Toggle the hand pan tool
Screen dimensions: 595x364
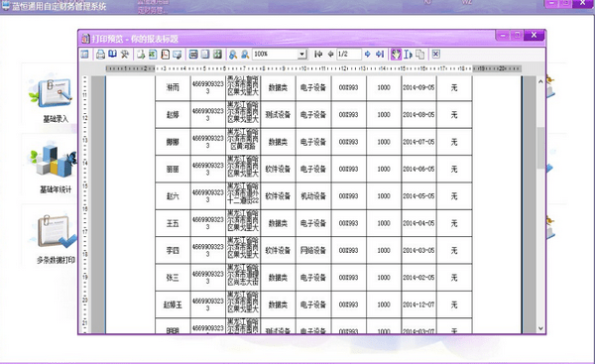(x=396, y=55)
